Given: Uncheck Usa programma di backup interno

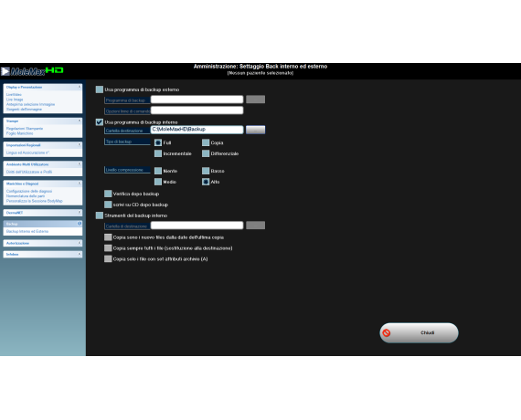Looking at the screenshot, I should click(100, 121).
